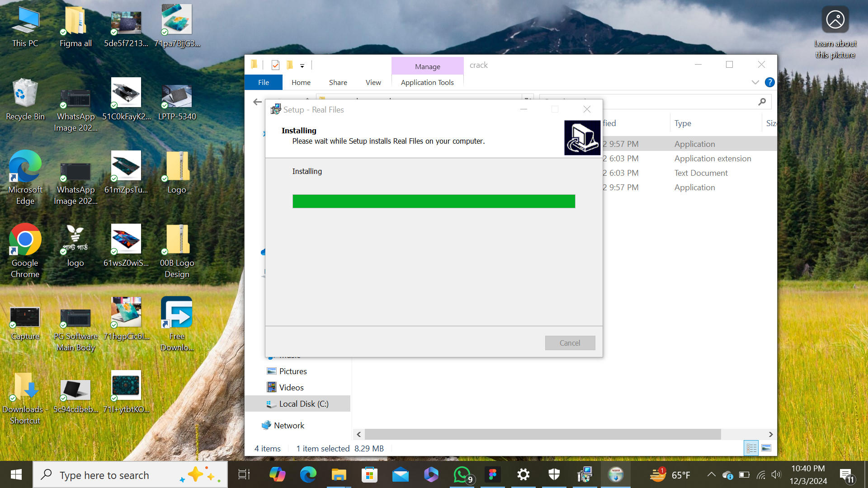Open the File tab in Explorer
This screenshot has width=868, height=488.
point(263,82)
